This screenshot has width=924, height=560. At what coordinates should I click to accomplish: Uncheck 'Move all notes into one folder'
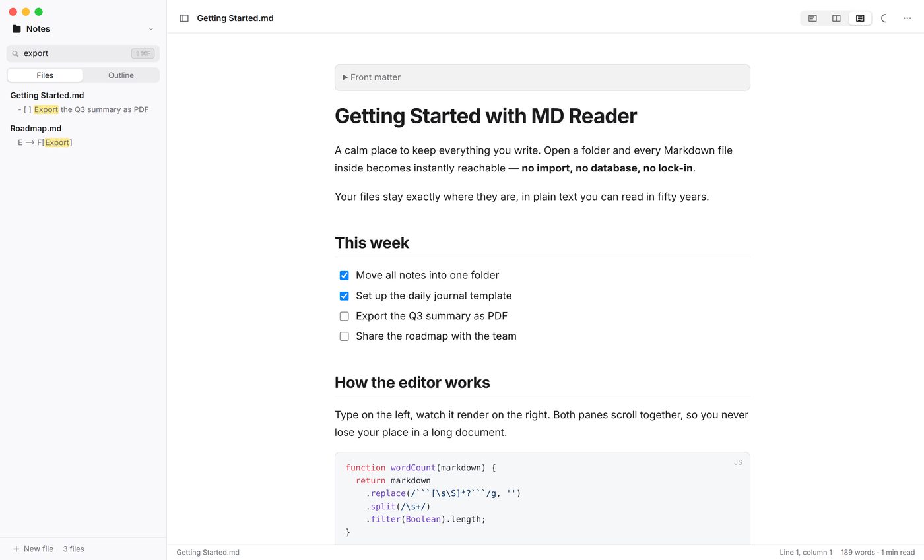[x=344, y=275]
